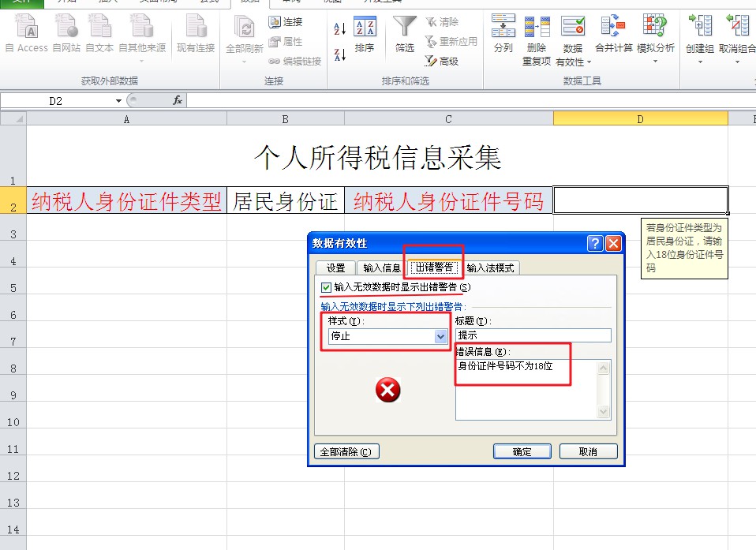Select row 5 header
The height and width of the screenshot is (550, 756).
pos(13,281)
